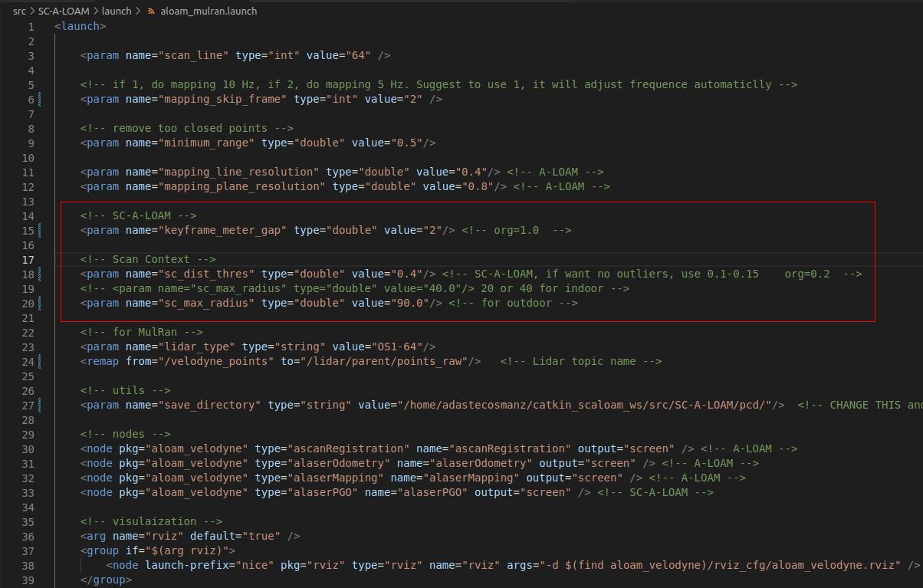Open the src breadcrumb folder
923x588 pixels.
pos(19,11)
